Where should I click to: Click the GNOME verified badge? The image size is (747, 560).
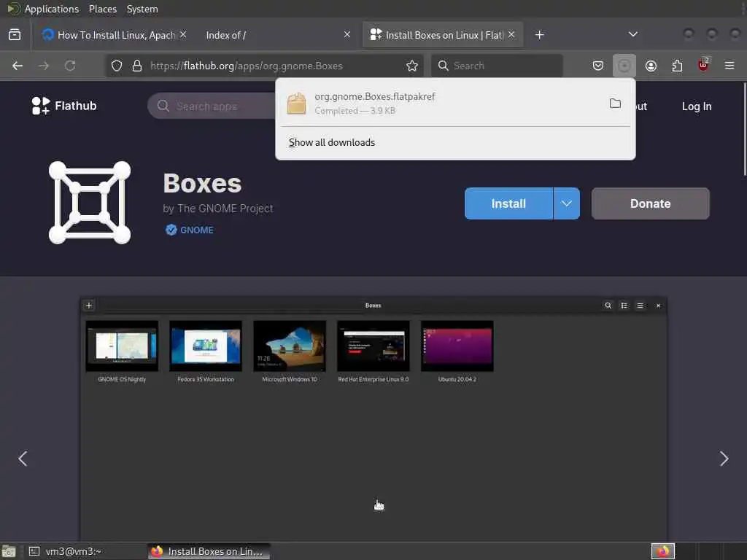pos(190,230)
